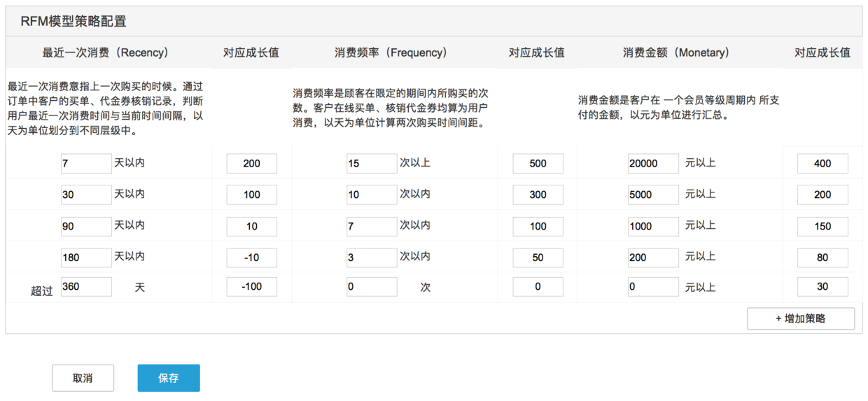
Task: Select the Frequency growth value field showing 50
Action: [x=538, y=258]
